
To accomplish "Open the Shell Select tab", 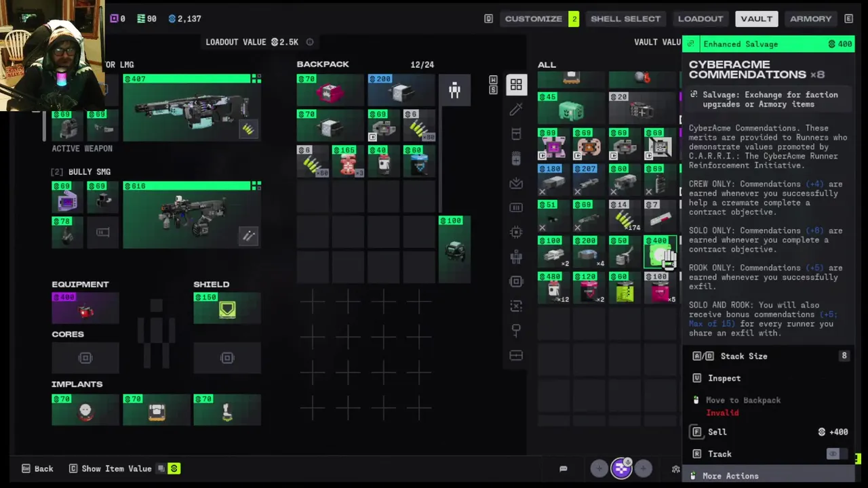I will tap(625, 18).
